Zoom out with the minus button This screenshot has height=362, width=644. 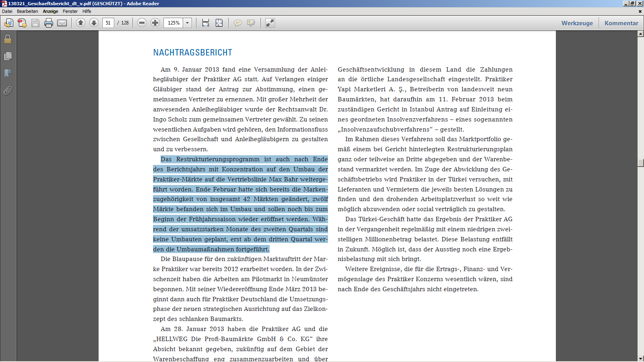tap(142, 23)
